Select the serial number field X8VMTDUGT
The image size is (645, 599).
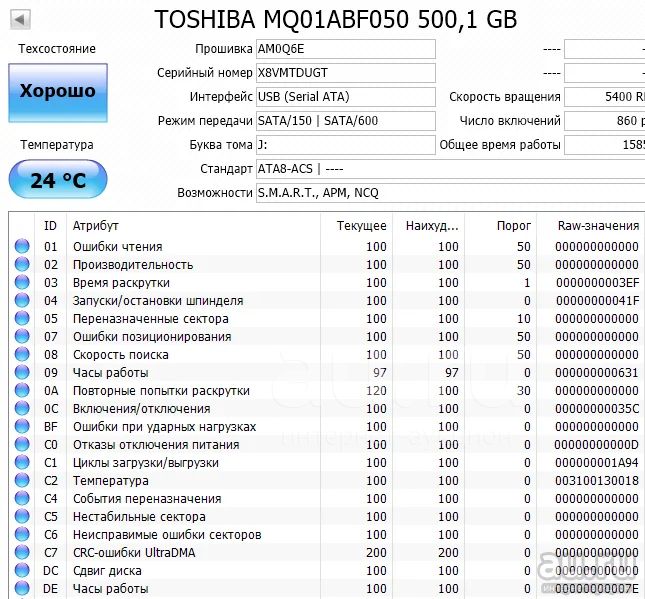tap(346, 73)
